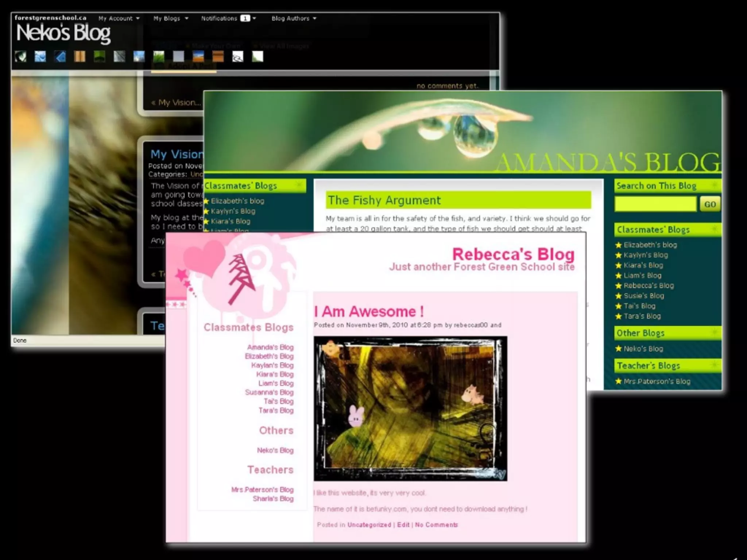747x560 pixels.
Task: Choose the green grass theme thumbnail
Action: 159,57
